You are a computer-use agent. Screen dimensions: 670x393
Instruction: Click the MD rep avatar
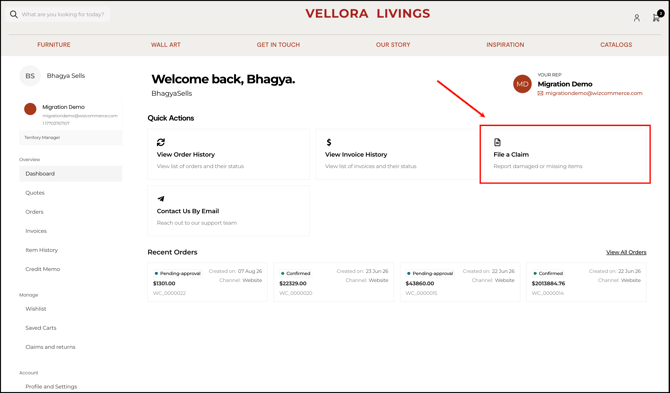[x=522, y=84]
